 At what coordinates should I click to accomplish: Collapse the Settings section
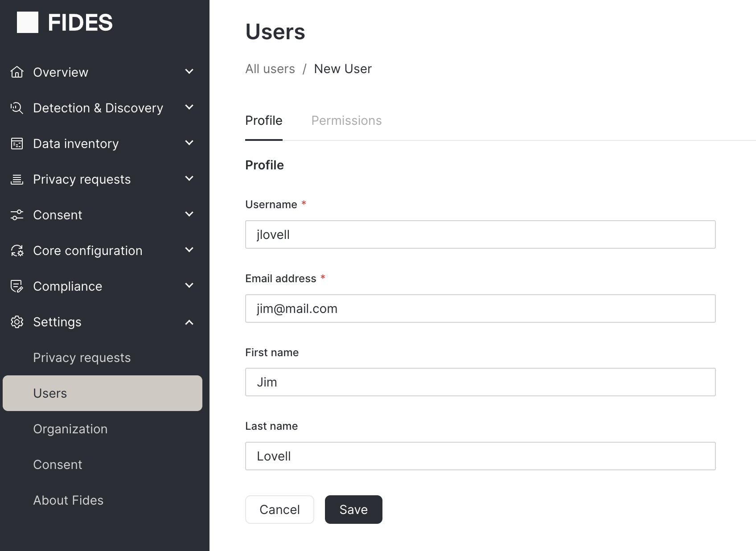click(189, 322)
